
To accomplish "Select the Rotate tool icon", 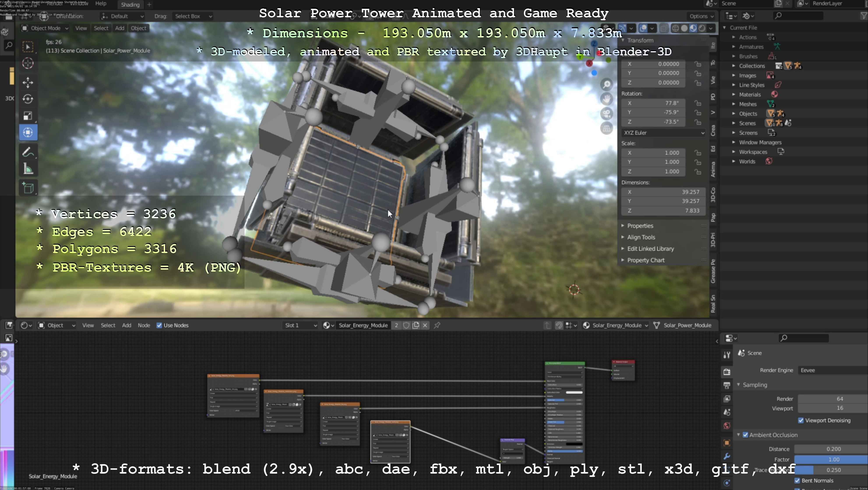I will (28, 99).
